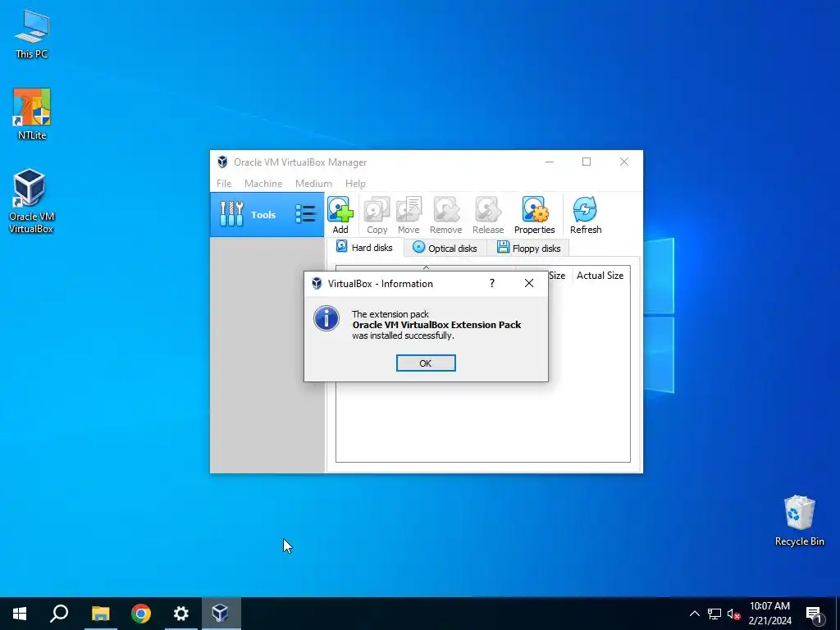Open disk Properties from toolbar

(x=535, y=216)
